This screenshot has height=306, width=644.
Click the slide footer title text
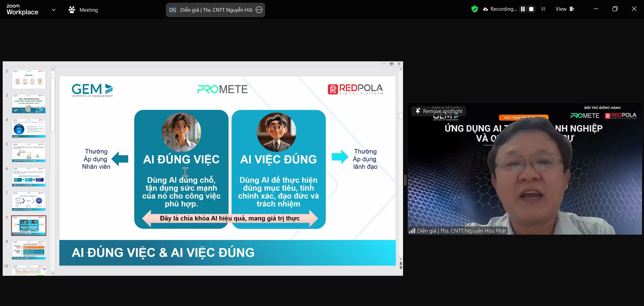tap(163, 252)
